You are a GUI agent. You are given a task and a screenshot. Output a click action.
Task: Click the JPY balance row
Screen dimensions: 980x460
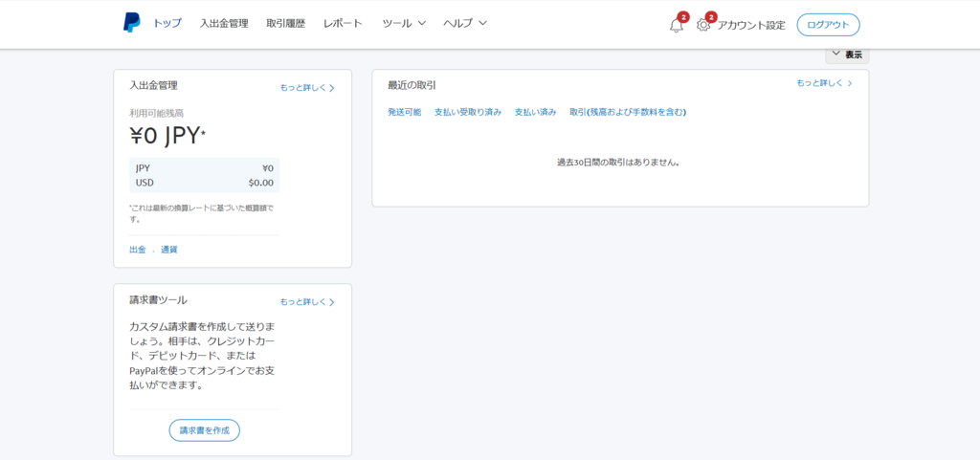click(x=205, y=168)
